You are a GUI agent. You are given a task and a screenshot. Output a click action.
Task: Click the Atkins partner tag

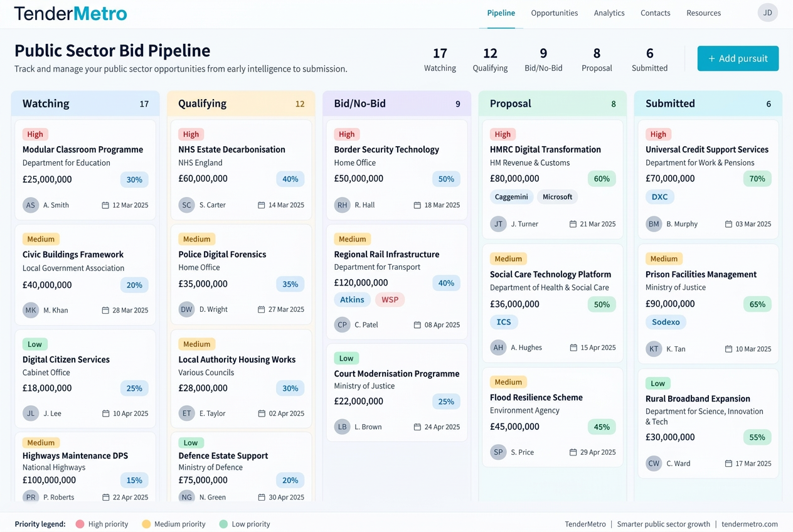click(x=352, y=300)
